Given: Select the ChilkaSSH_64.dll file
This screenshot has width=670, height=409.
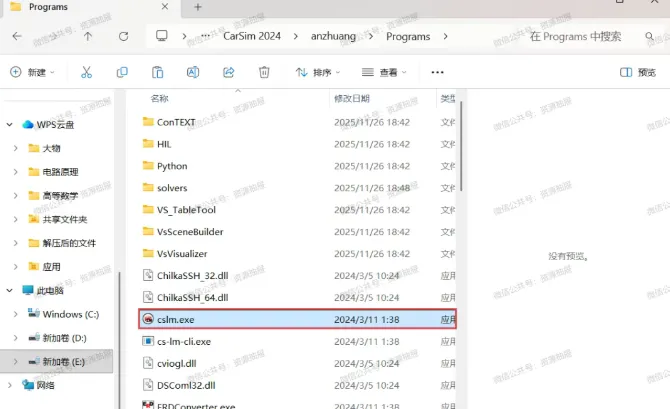Looking at the screenshot, I should click(x=297, y=297).
